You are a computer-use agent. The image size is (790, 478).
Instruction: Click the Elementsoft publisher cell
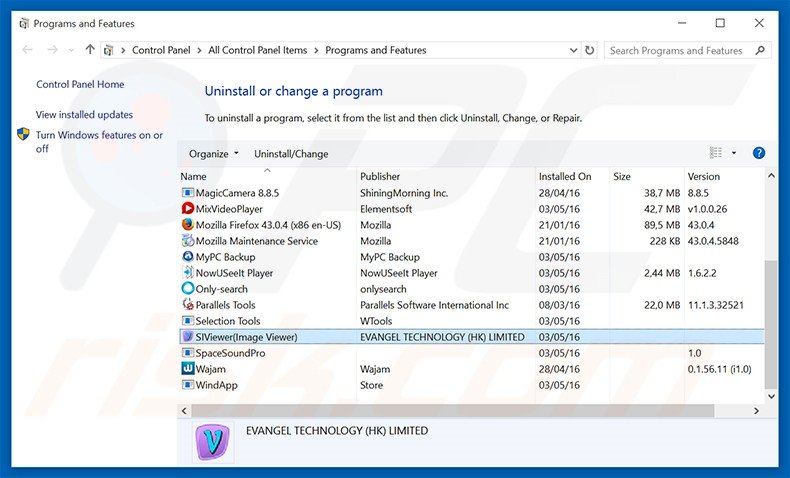coord(386,209)
